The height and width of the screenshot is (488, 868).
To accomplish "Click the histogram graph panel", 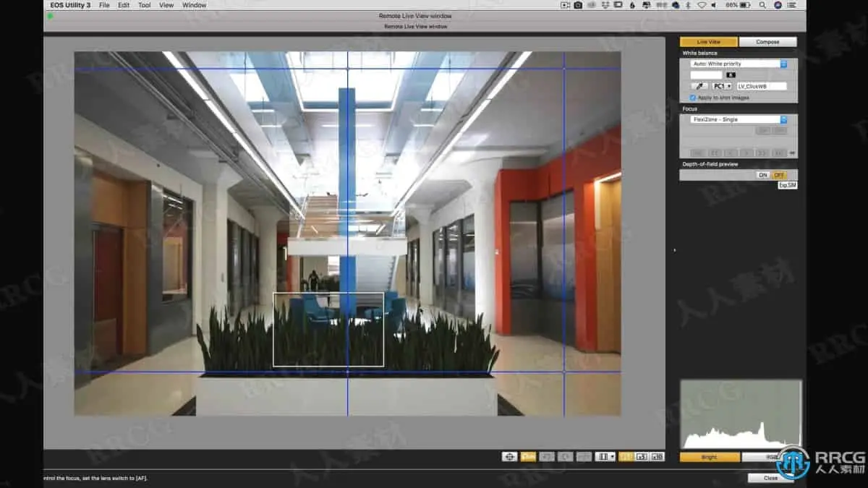I will (x=741, y=414).
